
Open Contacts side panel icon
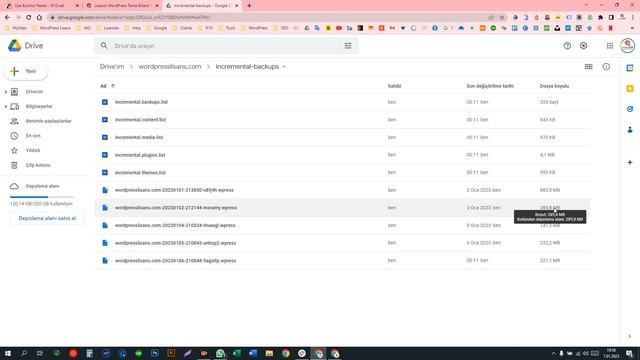tap(630, 130)
